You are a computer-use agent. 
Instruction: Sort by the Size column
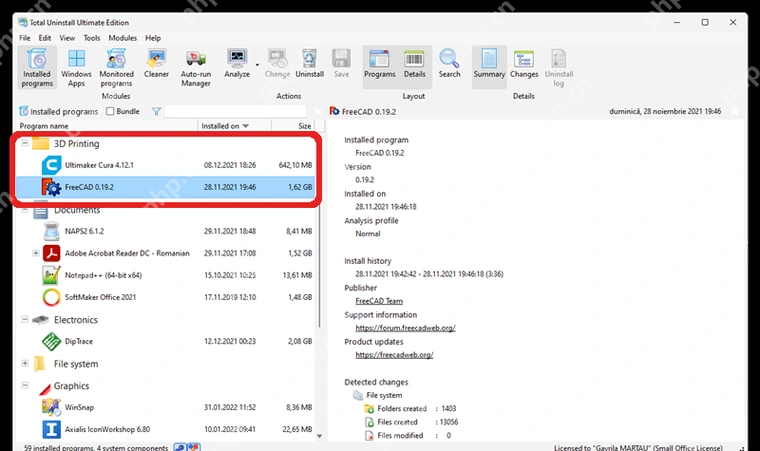293,126
